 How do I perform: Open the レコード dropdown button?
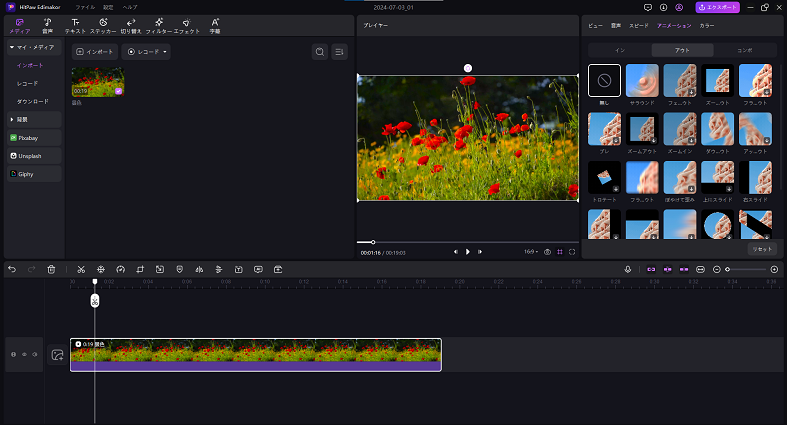[x=148, y=51]
